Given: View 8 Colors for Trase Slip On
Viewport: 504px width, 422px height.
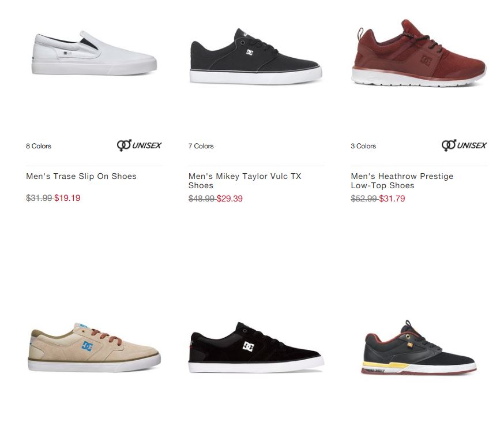Looking at the screenshot, I should click(39, 146).
